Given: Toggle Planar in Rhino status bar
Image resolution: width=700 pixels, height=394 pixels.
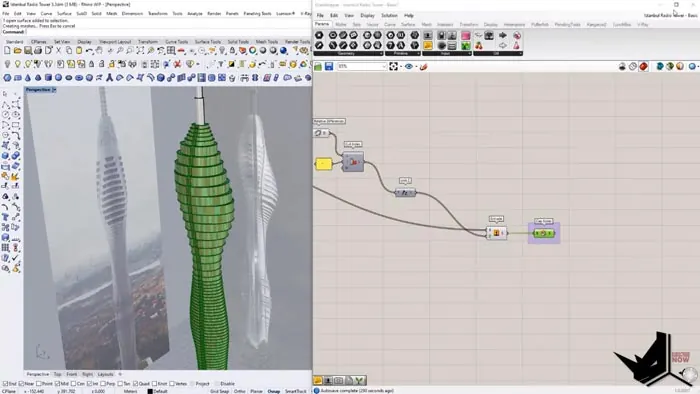Looking at the screenshot, I should tap(256, 391).
